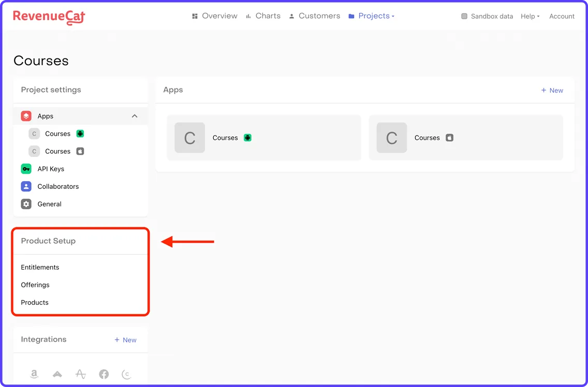Click the RevenueCat logo
This screenshot has height=387, width=588.
(49, 17)
